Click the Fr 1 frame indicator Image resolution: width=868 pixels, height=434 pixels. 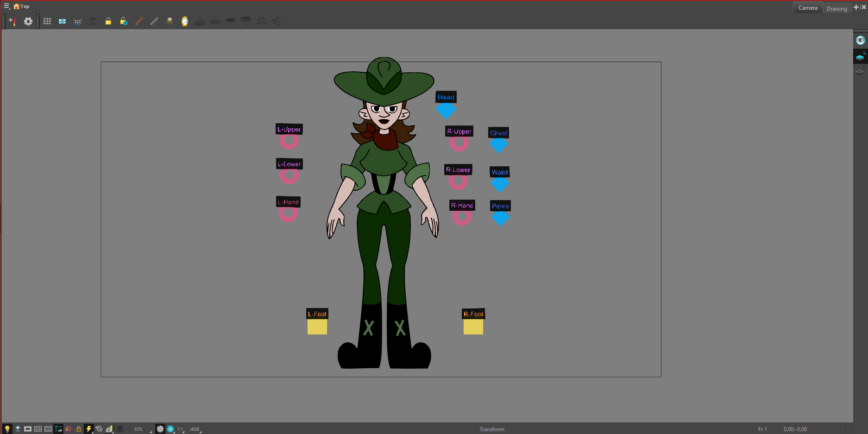(762, 429)
